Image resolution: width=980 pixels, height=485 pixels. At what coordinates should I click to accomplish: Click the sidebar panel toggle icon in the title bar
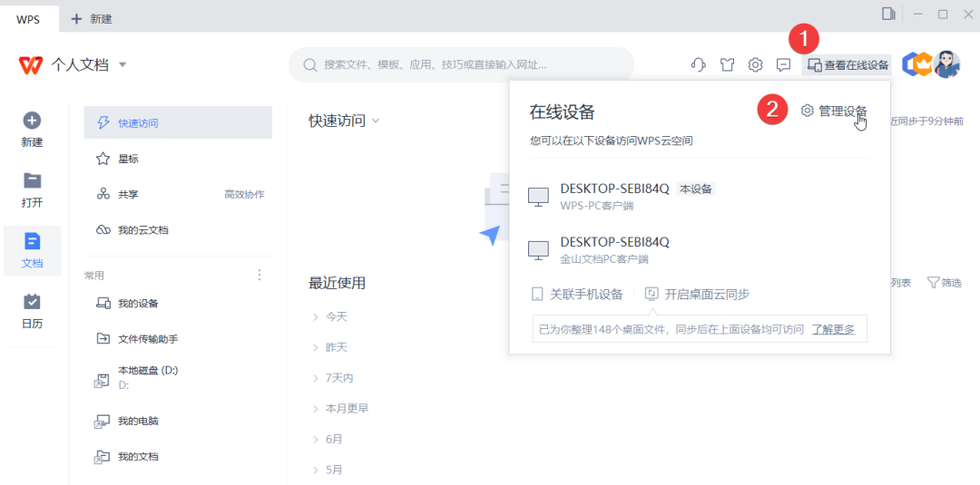tap(888, 15)
